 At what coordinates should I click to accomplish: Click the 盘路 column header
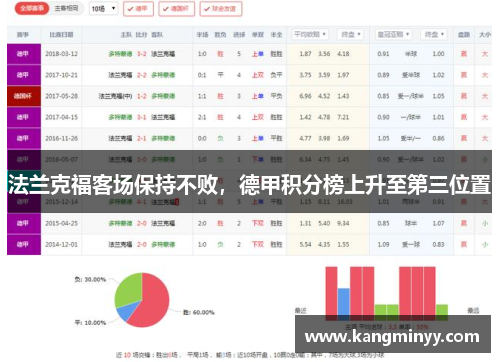(464, 35)
